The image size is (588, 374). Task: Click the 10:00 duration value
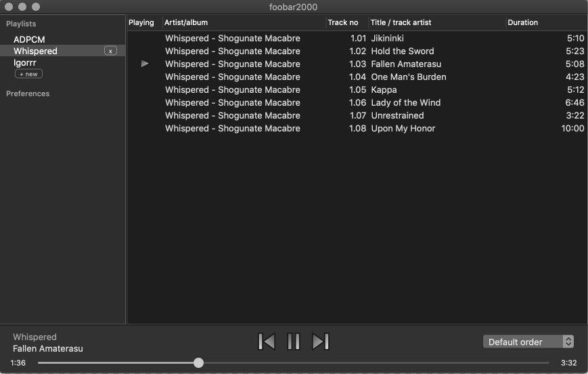click(x=572, y=129)
